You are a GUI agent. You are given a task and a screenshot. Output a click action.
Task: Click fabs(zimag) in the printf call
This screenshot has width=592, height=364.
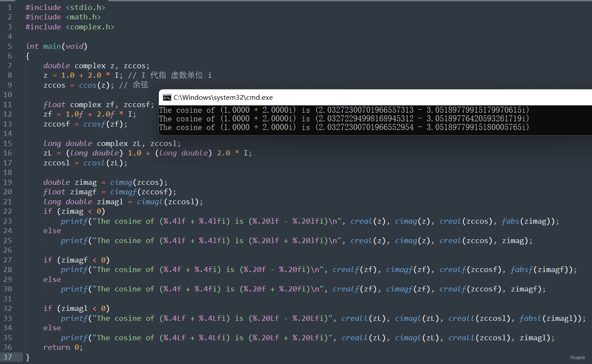tap(528, 221)
